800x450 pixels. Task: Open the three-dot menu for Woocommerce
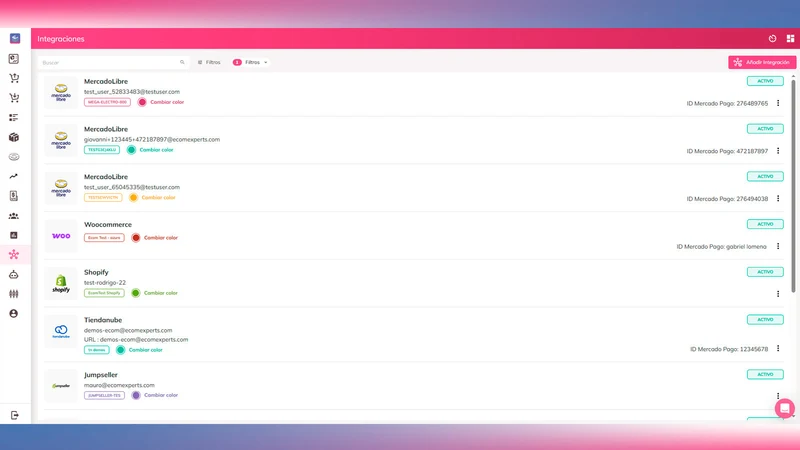pos(778,246)
